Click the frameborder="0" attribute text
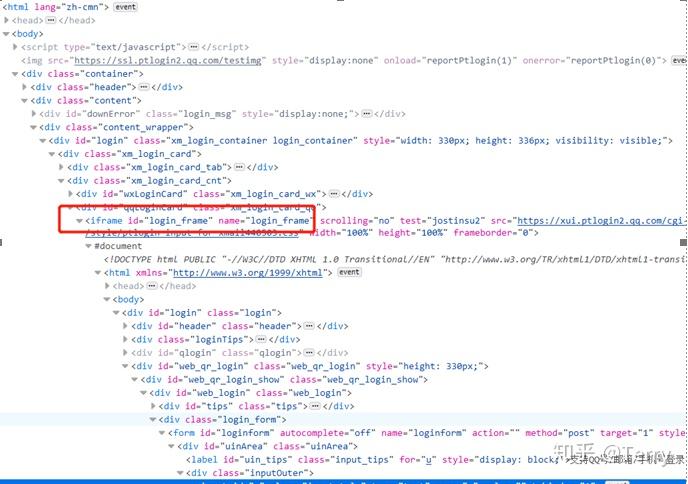This screenshot has height=484, width=688. point(493,233)
